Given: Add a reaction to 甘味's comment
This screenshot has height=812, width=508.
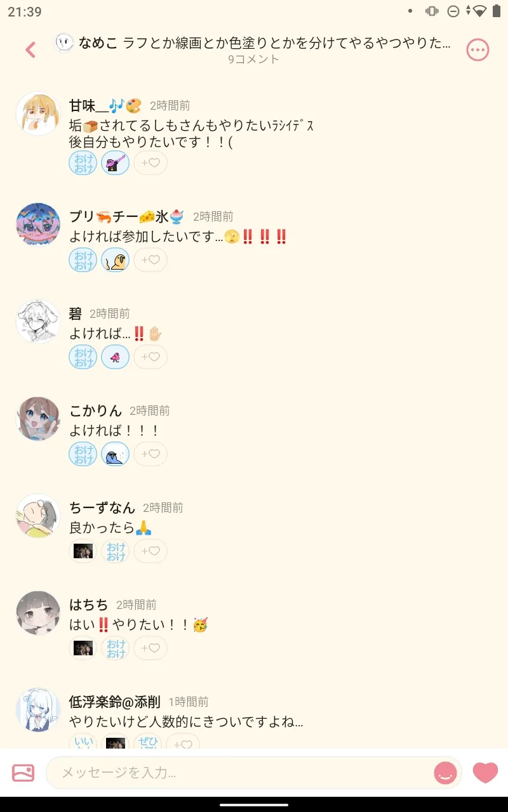Looking at the screenshot, I should [x=150, y=163].
